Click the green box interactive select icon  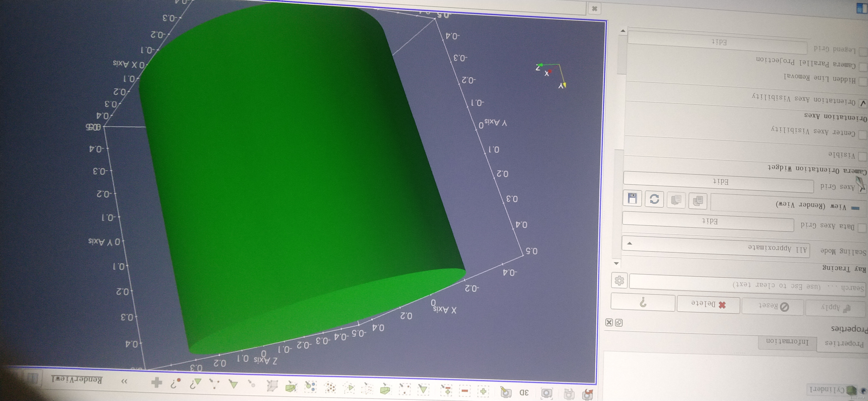pyautogui.click(x=291, y=387)
